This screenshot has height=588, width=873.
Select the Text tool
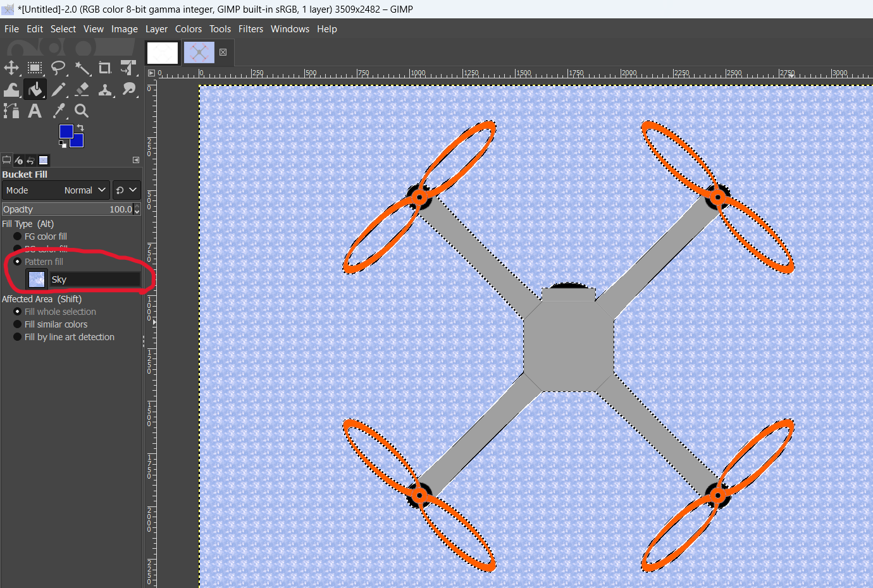(35, 111)
